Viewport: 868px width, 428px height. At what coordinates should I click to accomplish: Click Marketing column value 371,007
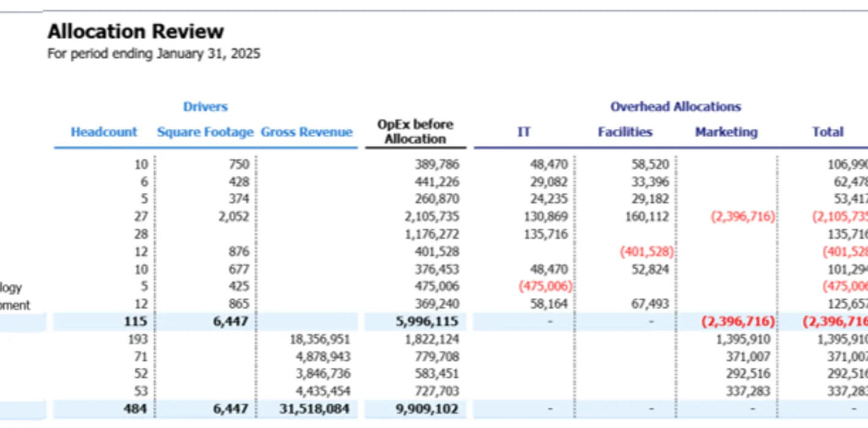[x=748, y=356]
